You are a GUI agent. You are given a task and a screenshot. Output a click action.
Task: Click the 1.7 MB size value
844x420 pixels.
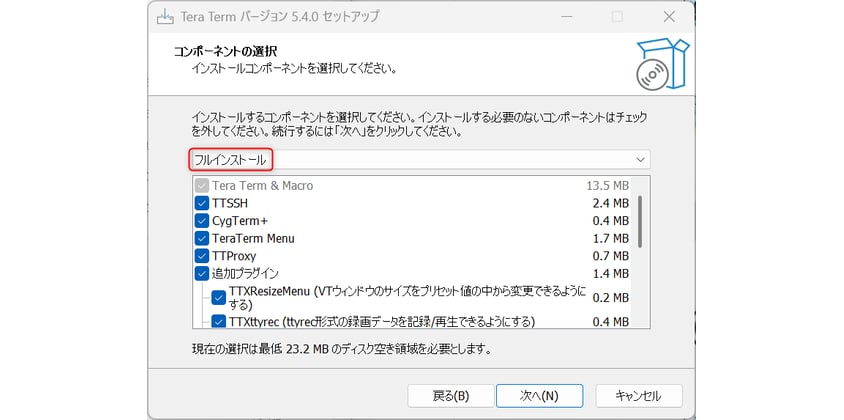[611, 238]
